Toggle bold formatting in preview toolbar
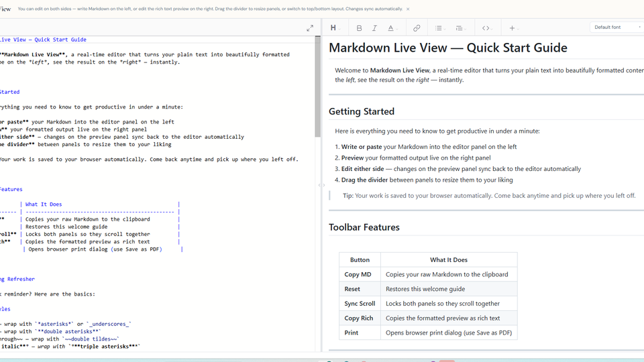Image resolution: width=644 pixels, height=362 pixels. (359, 28)
